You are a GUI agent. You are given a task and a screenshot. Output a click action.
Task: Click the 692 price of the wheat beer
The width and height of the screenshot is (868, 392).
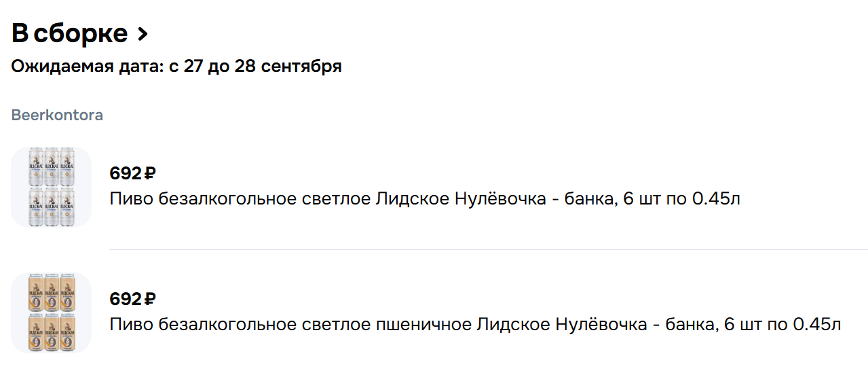[125, 299]
